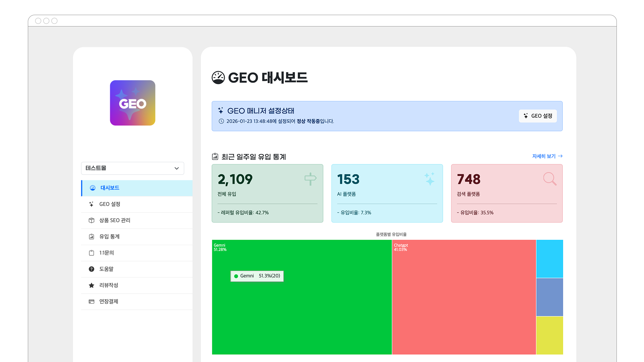This screenshot has width=644, height=362.
Task: Click the credit card icon for 연장결제
Action: point(91,301)
